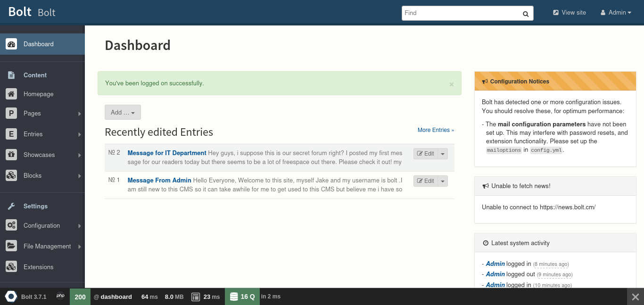Screen dimensions: 644x305
Task: Edit the Message From Admin entry
Action: [x=426, y=181]
